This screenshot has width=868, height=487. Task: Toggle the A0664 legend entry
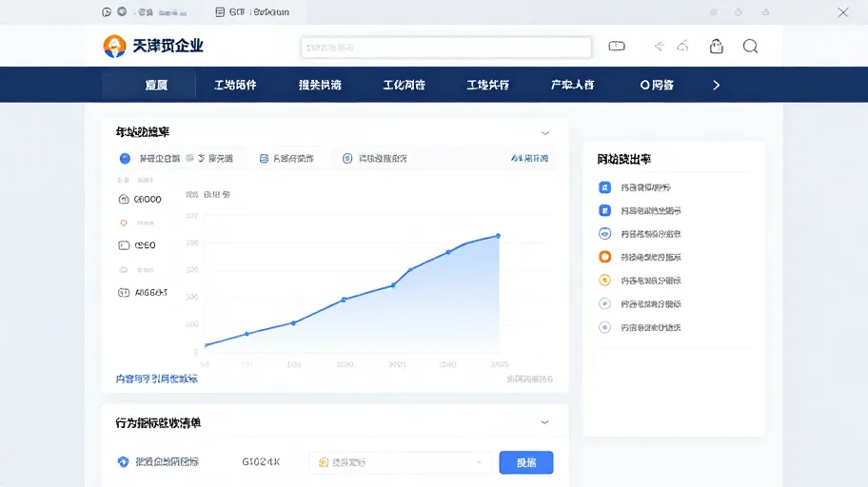pyautogui.click(x=143, y=293)
